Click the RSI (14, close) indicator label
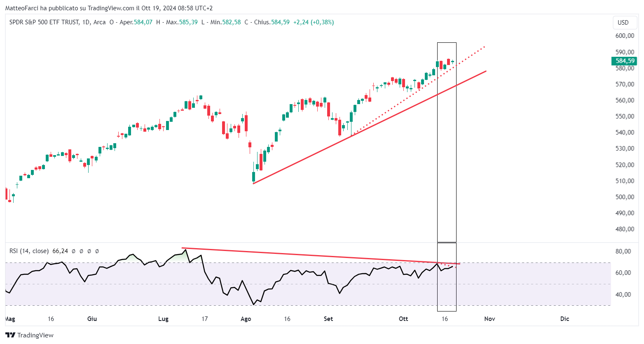 tap(29, 251)
